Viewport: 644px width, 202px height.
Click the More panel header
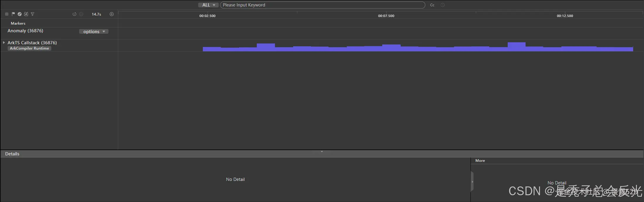(480, 161)
